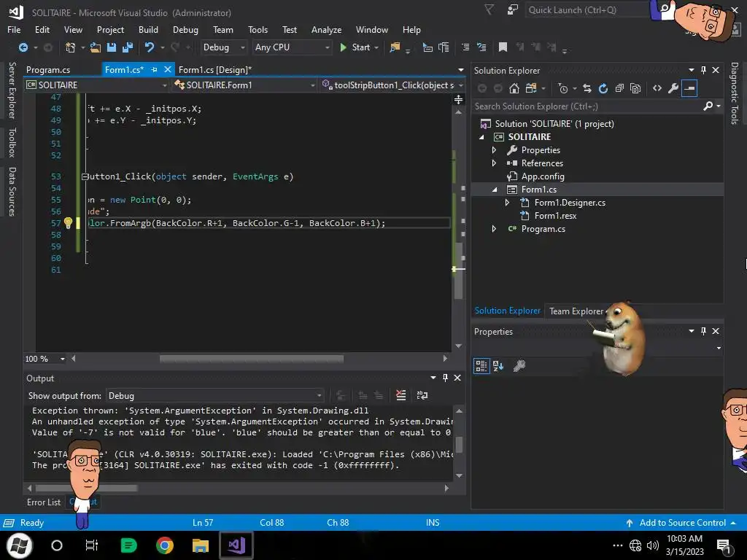The image size is (747, 560).
Task: Toggle word wrap in the Output panel
Action: (422, 395)
